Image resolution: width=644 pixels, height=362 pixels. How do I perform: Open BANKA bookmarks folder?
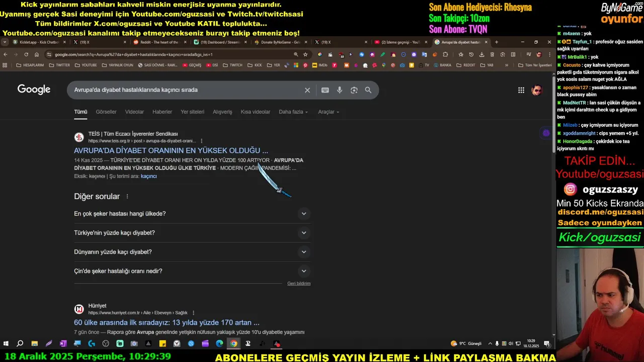[x=442, y=65]
